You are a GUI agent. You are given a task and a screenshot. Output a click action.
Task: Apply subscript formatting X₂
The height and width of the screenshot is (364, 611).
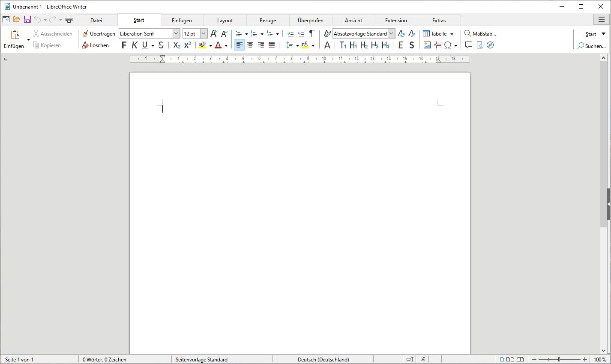click(177, 45)
